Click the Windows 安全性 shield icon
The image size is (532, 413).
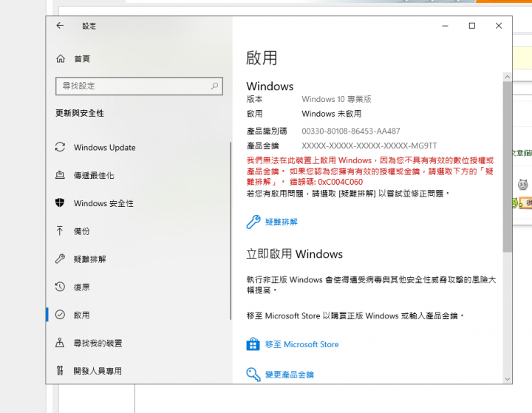[x=60, y=203]
